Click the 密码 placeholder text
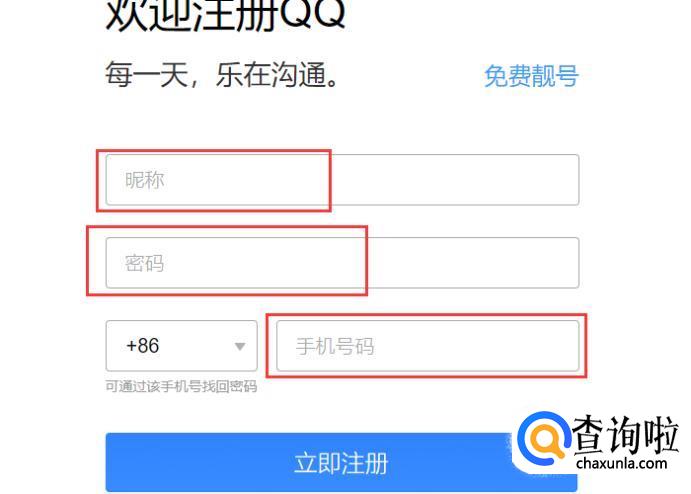This screenshot has height=494, width=691. pos(145,264)
